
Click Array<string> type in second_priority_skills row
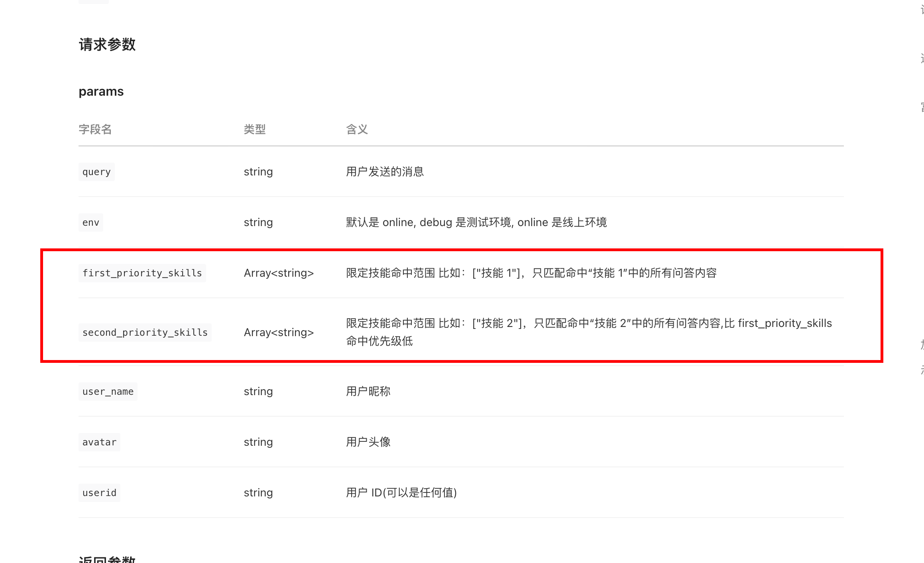[279, 333]
